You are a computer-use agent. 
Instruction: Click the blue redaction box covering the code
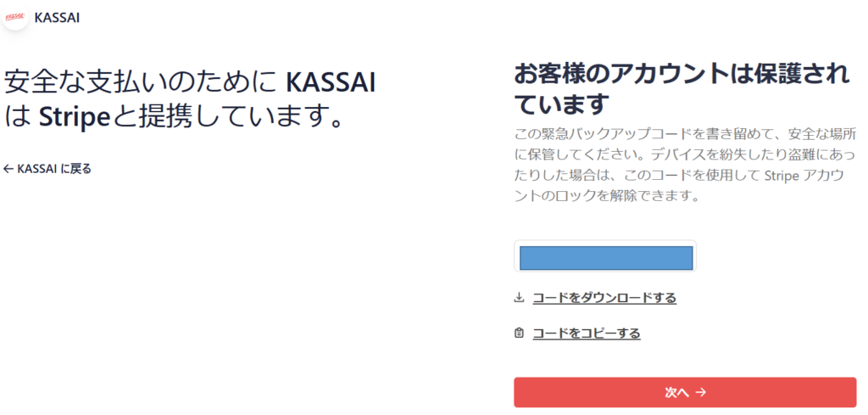click(x=606, y=258)
